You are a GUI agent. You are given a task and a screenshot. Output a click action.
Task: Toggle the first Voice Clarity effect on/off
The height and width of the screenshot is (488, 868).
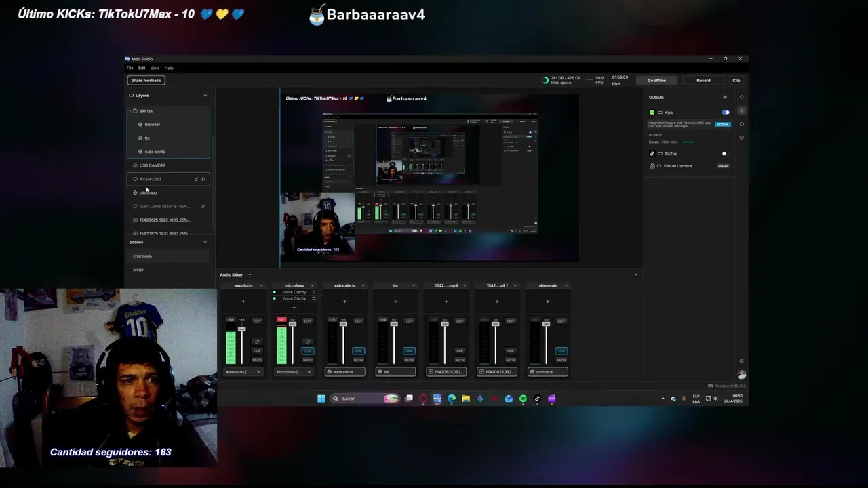click(x=275, y=292)
